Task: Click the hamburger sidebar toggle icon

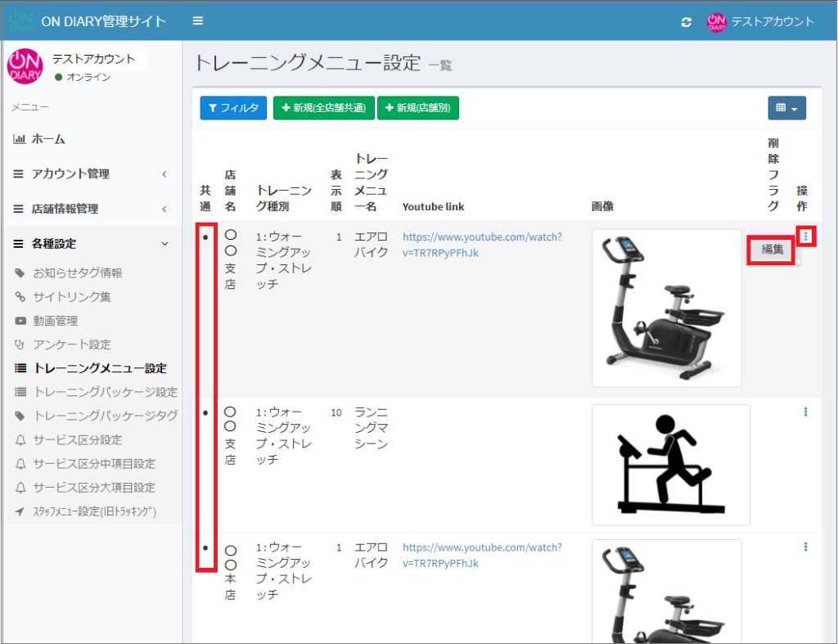Action: pos(197,21)
